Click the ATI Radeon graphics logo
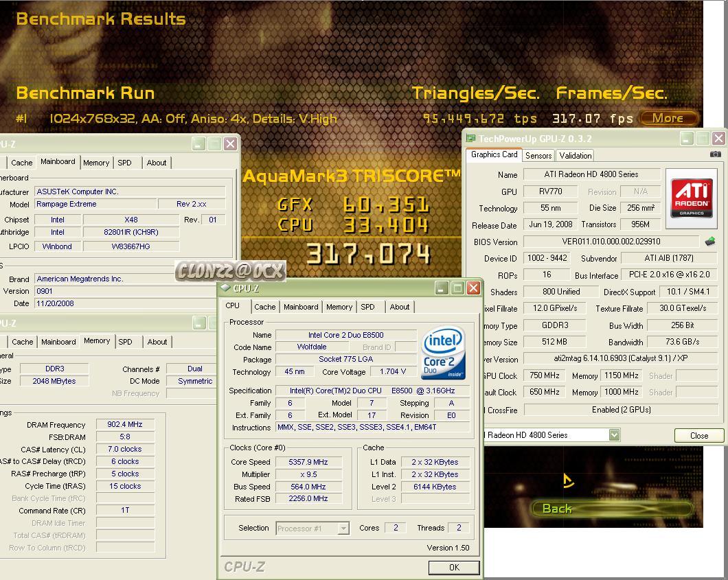728x580 pixels. (692, 198)
